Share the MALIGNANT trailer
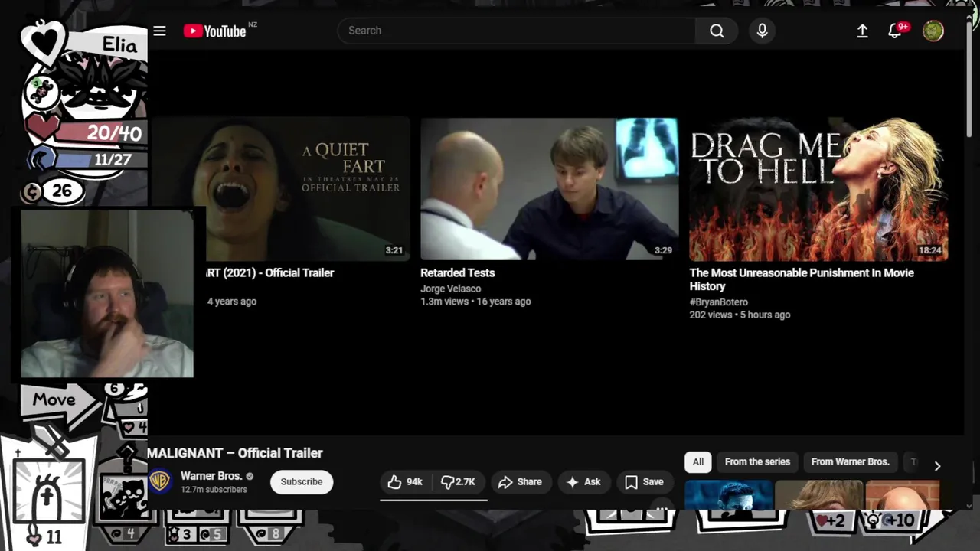Image resolution: width=980 pixels, height=551 pixels. (520, 481)
